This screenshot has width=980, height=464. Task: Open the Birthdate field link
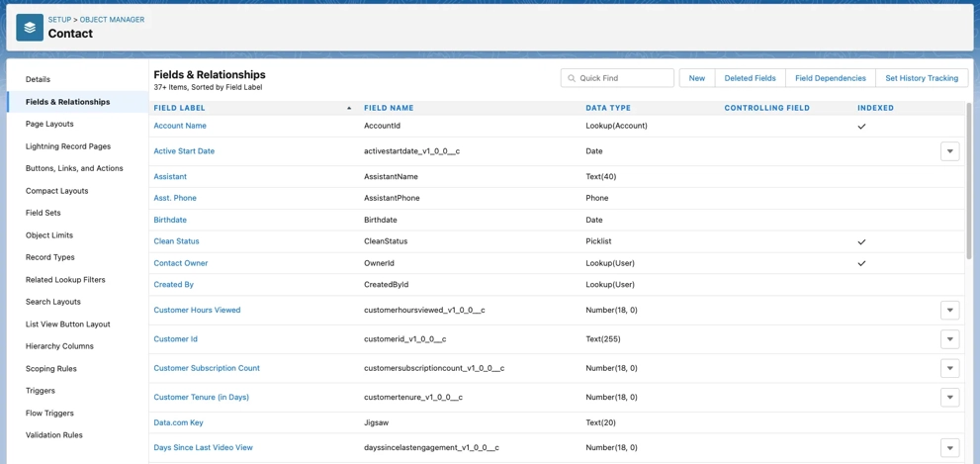(170, 220)
